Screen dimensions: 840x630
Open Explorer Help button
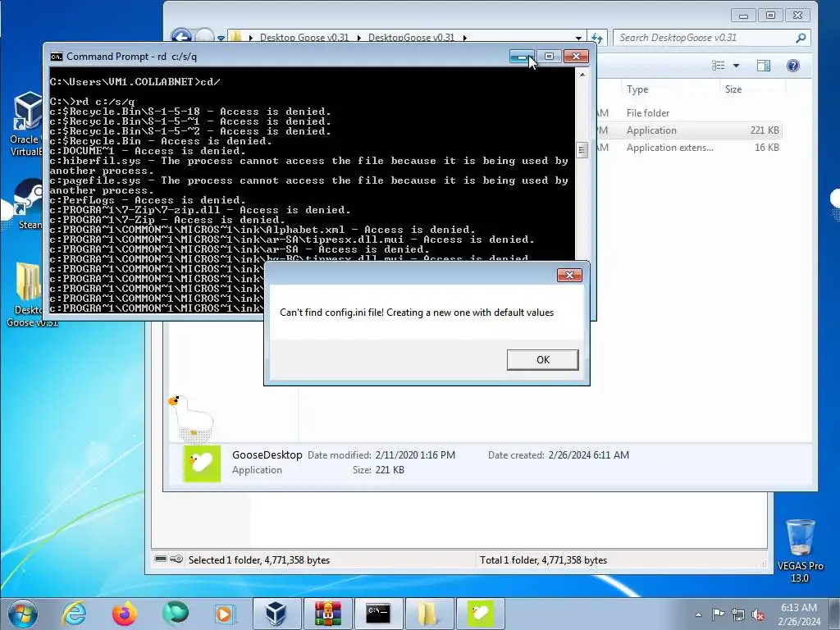(x=793, y=66)
